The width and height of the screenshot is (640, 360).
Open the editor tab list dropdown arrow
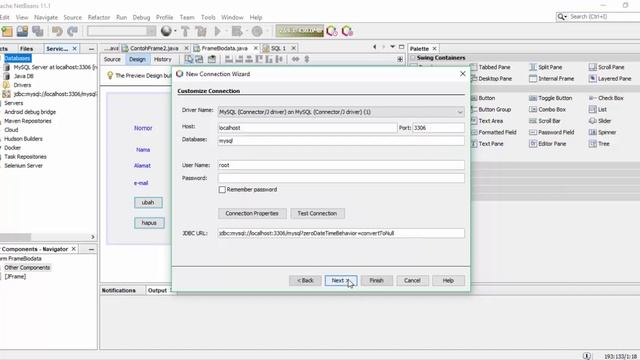(x=392, y=47)
